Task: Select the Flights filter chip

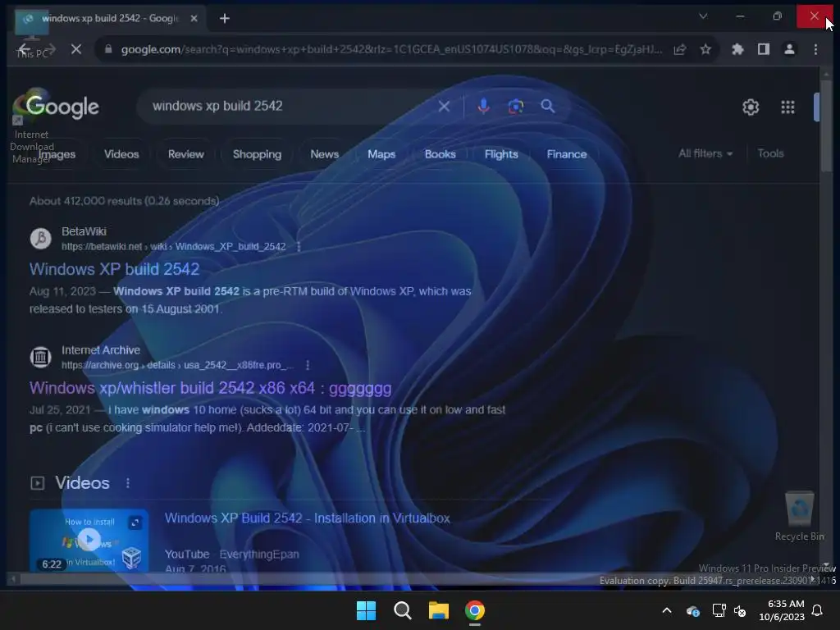Action: pyautogui.click(x=501, y=154)
